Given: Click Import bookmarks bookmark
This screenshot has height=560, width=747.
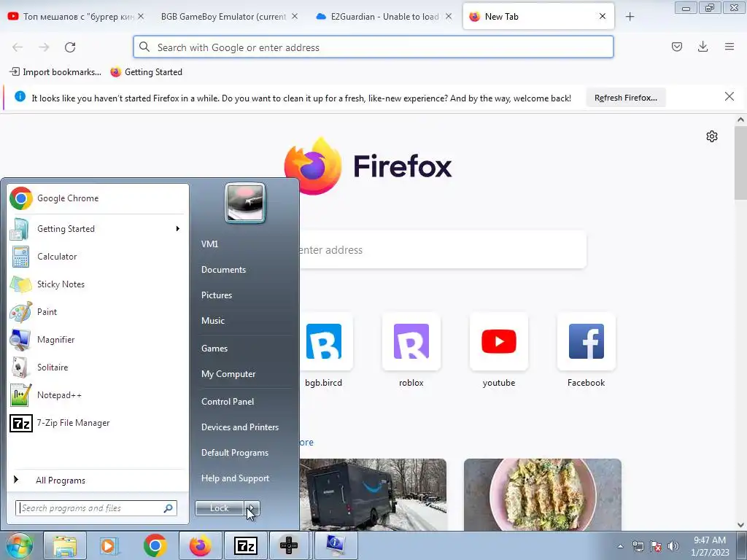Looking at the screenshot, I should (x=55, y=72).
